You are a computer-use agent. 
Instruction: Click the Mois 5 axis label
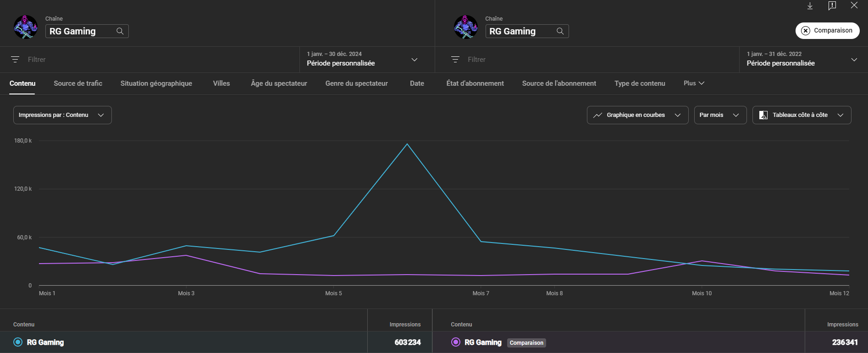pos(333,293)
